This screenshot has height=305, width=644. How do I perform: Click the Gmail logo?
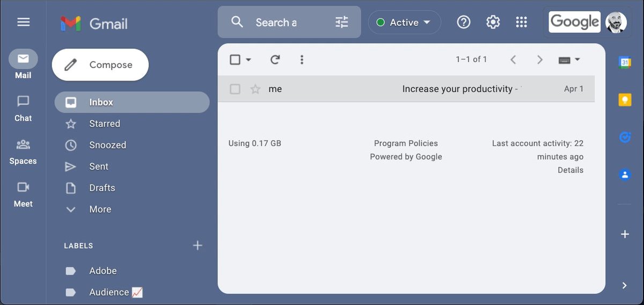(x=94, y=24)
